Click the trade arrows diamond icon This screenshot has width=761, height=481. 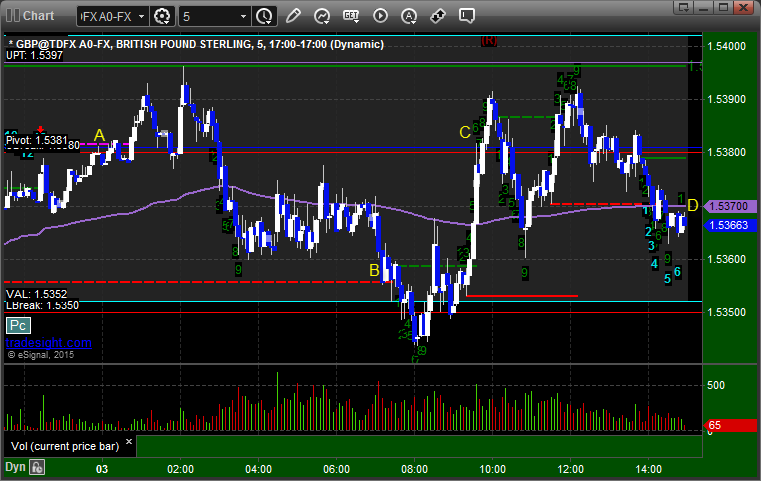pyautogui.click(x=438, y=16)
